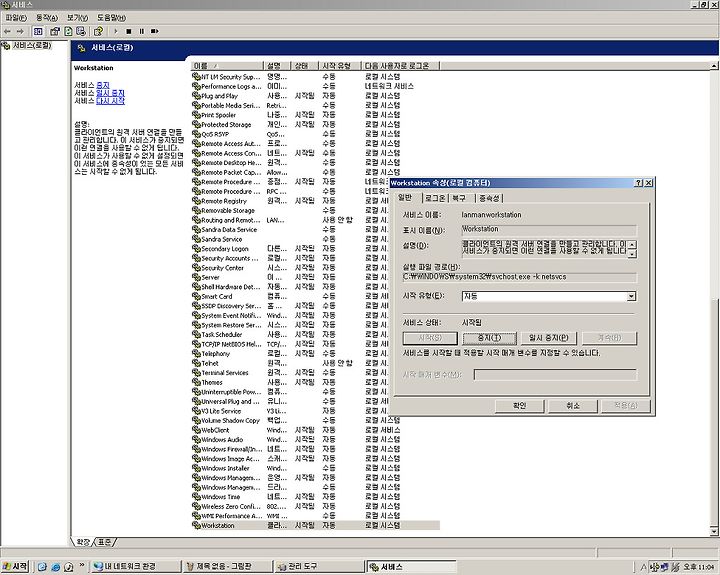Click 중지(T) button in dialog

(x=489, y=338)
